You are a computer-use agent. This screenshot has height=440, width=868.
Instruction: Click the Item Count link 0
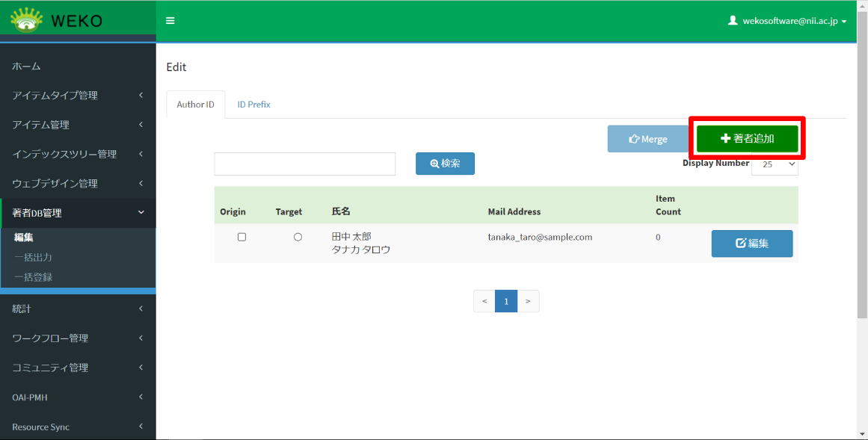658,238
